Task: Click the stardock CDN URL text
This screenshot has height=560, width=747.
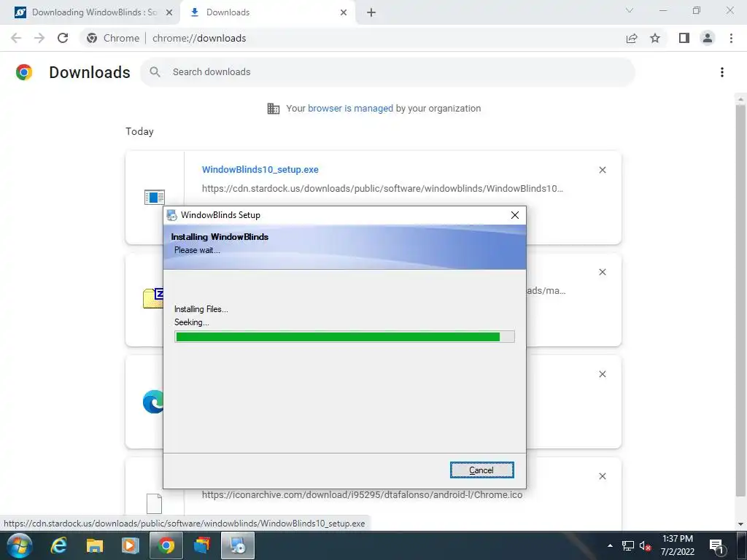Action: pyautogui.click(x=382, y=189)
